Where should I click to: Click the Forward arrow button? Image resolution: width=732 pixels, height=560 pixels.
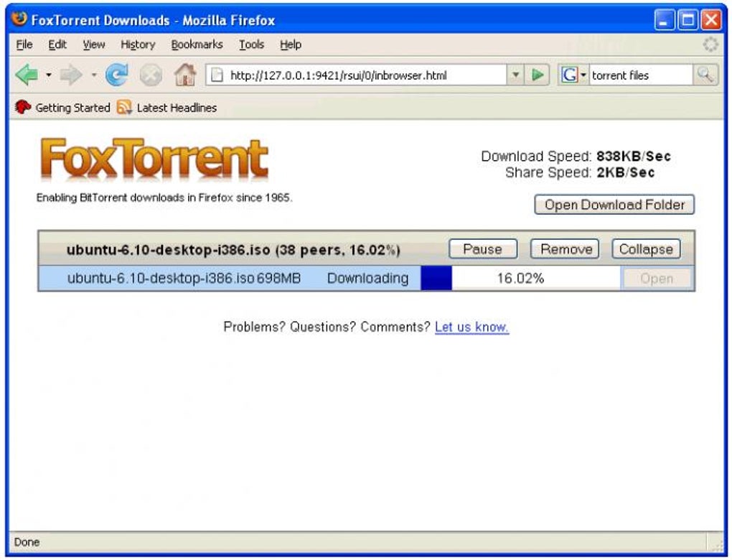pyautogui.click(x=71, y=75)
